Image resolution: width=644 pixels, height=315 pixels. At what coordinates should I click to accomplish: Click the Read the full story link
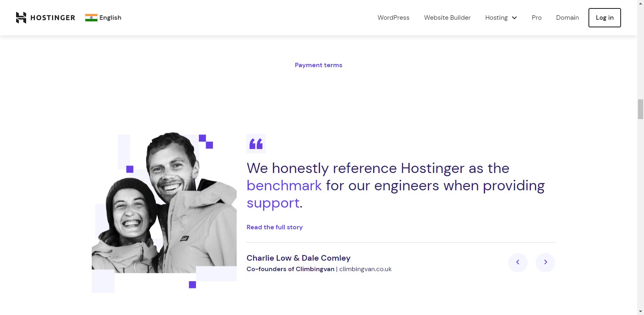click(x=275, y=227)
